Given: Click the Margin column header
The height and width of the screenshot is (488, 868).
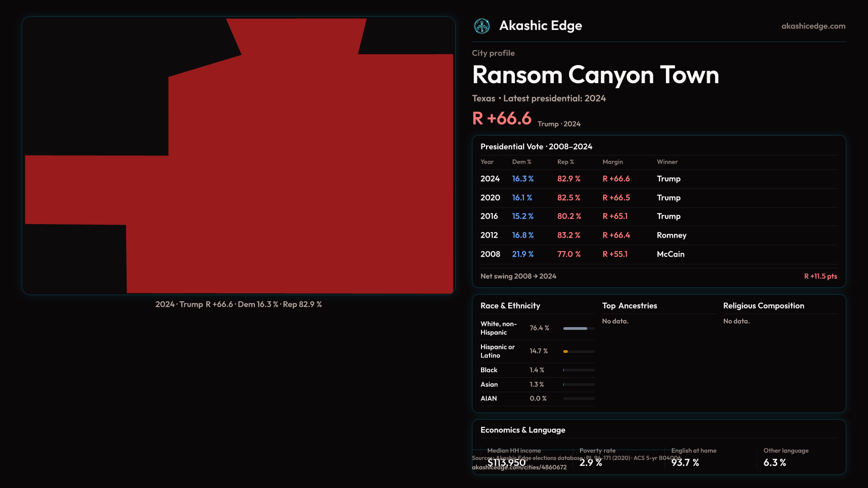Looking at the screenshot, I should (x=613, y=162).
